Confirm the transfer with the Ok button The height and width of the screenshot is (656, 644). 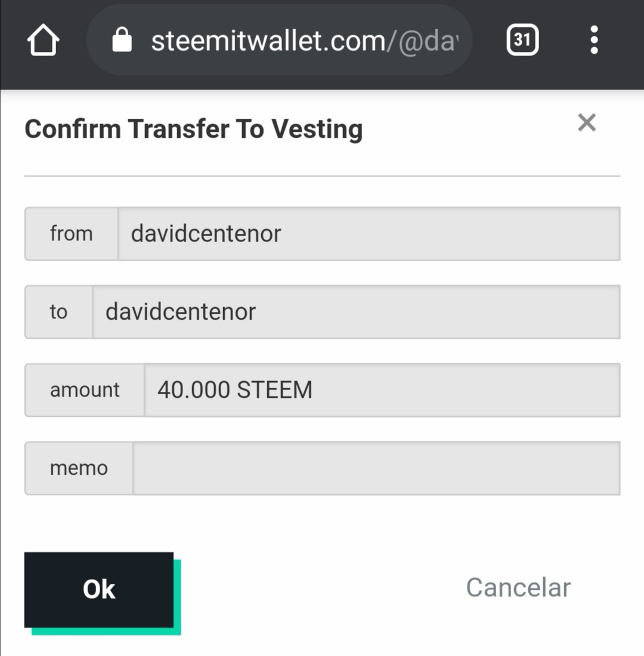point(99,589)
